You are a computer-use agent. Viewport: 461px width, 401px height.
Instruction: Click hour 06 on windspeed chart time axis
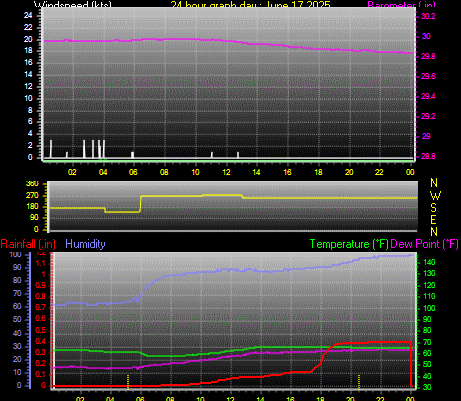coord(133,172)
